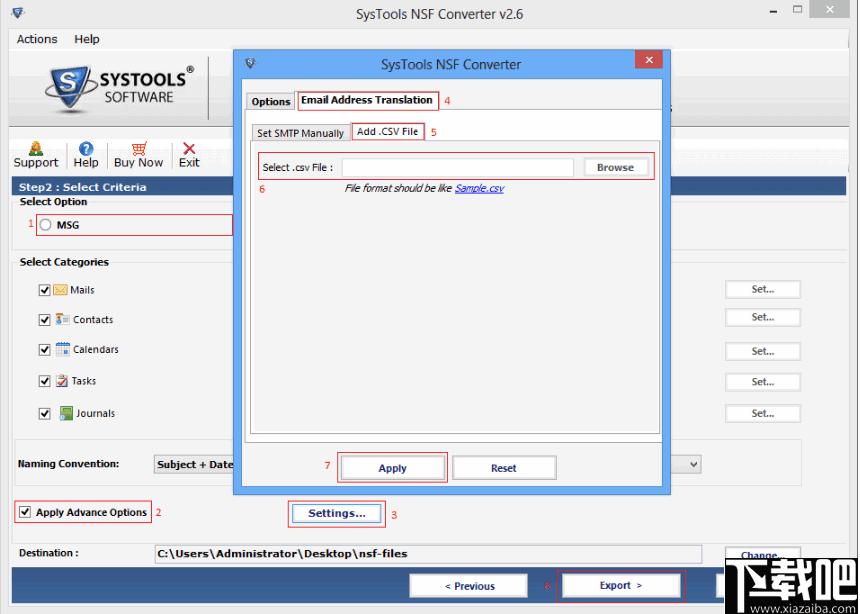Uncheck the Tasks checkbox
The image size is (860, 614).
coord(44,381)
